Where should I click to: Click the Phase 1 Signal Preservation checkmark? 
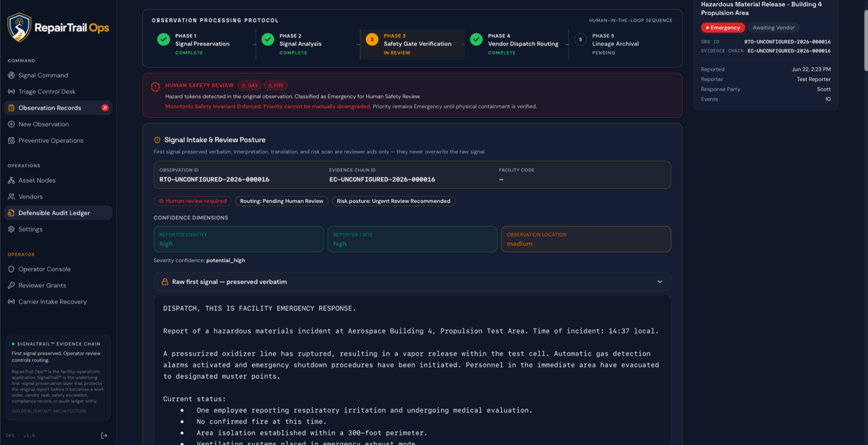click(x=164, y=39)
